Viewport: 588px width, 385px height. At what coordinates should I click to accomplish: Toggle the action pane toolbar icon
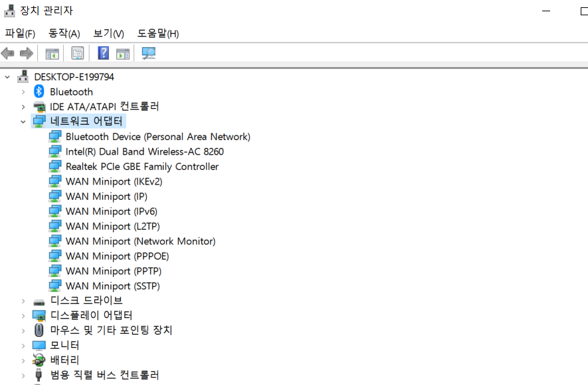tap(123, 54)
